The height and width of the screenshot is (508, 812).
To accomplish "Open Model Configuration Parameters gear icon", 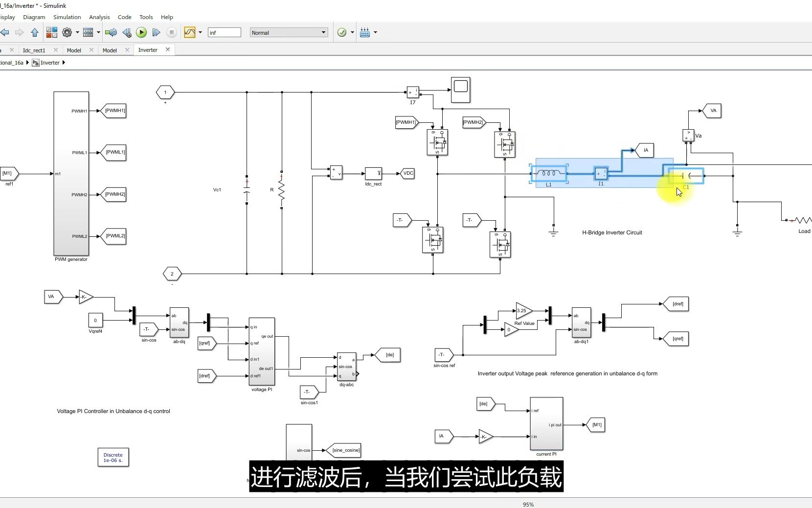I will [67, 32].
